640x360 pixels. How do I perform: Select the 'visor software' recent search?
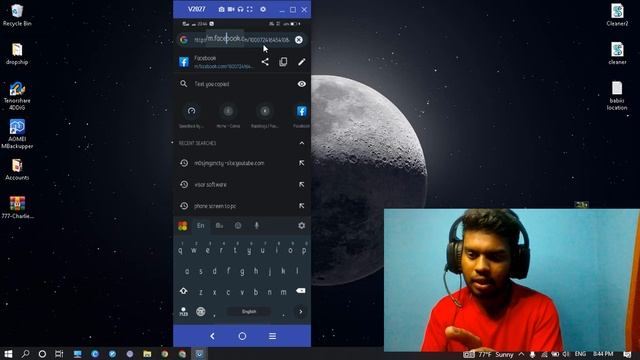[211, 184]
